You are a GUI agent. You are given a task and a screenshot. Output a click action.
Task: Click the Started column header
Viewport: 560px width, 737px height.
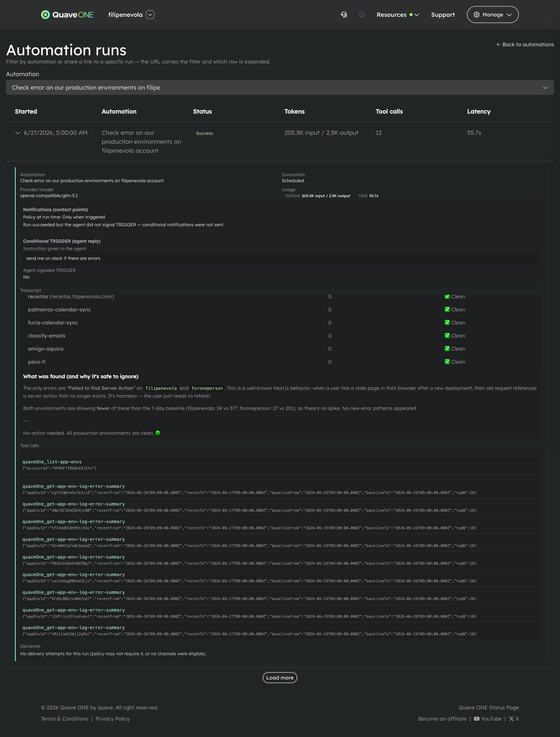click(26, 111)
